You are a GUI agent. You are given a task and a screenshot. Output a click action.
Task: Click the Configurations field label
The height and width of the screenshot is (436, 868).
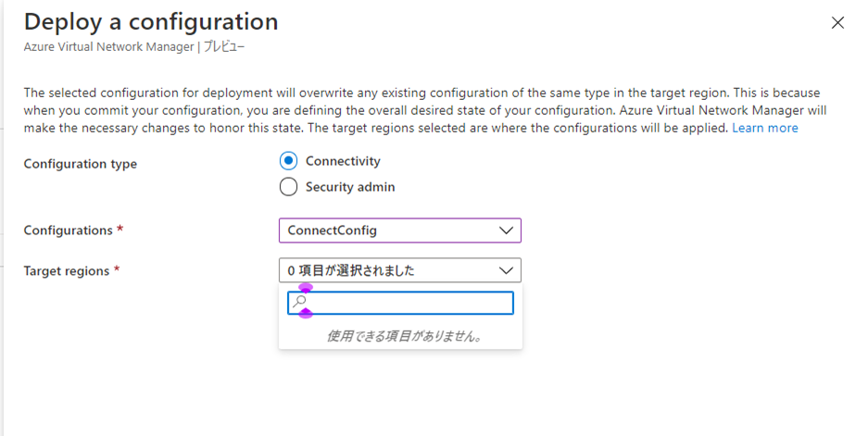pyautogui.click(x=67, y=230)
